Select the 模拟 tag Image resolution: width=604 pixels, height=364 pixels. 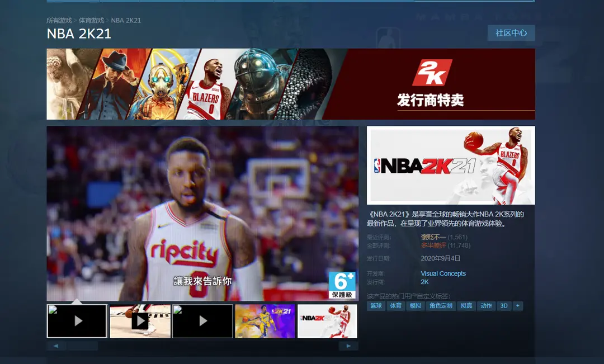click(x=415, y=306)
